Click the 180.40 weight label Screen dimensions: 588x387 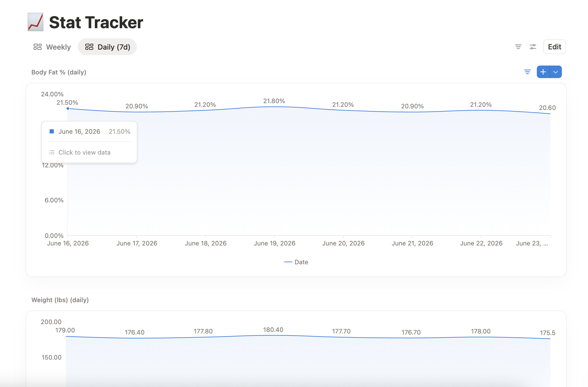pos(273,330)
